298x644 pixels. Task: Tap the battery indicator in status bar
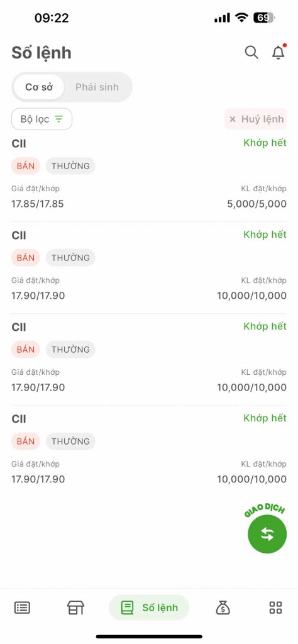pyautogui.click(x=264, y=18)
